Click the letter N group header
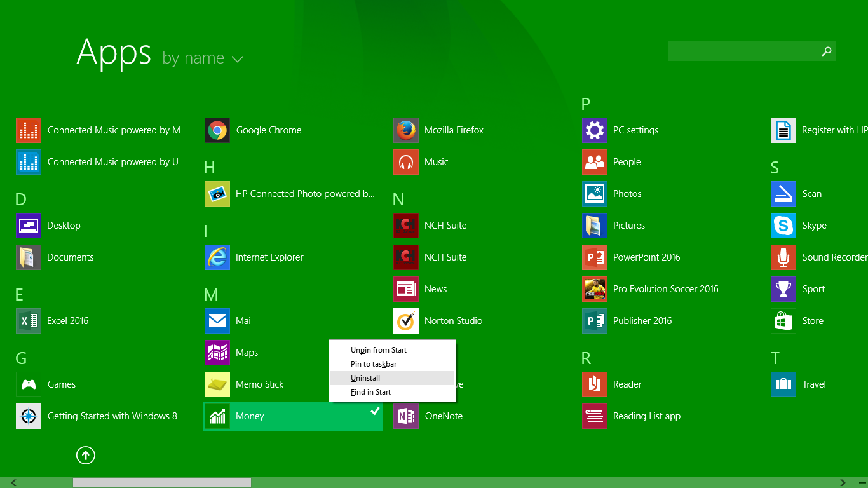868x488 pixels. [x=398, y=200]
